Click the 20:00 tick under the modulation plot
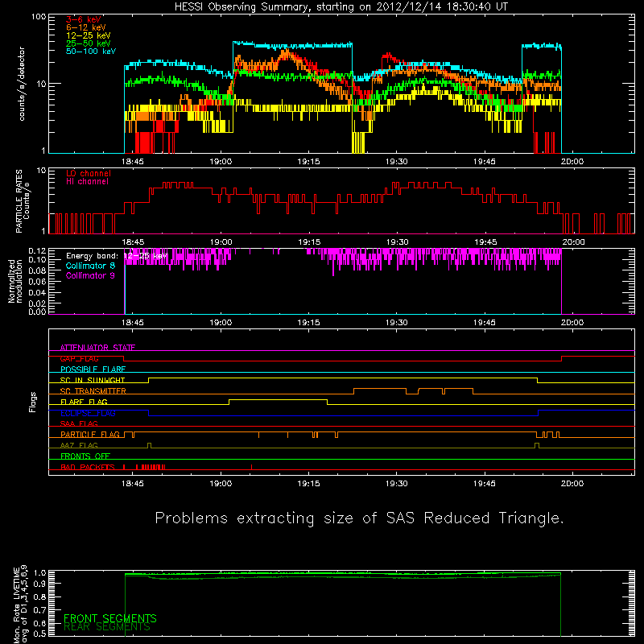The height and width of the screenshot is (644, 644). [572, 323]
